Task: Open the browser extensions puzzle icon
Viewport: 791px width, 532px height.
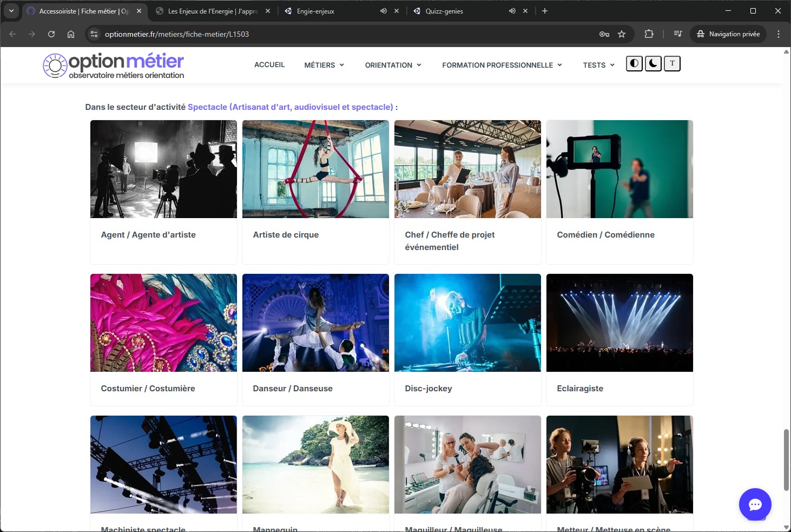Action: pos(649,34)
